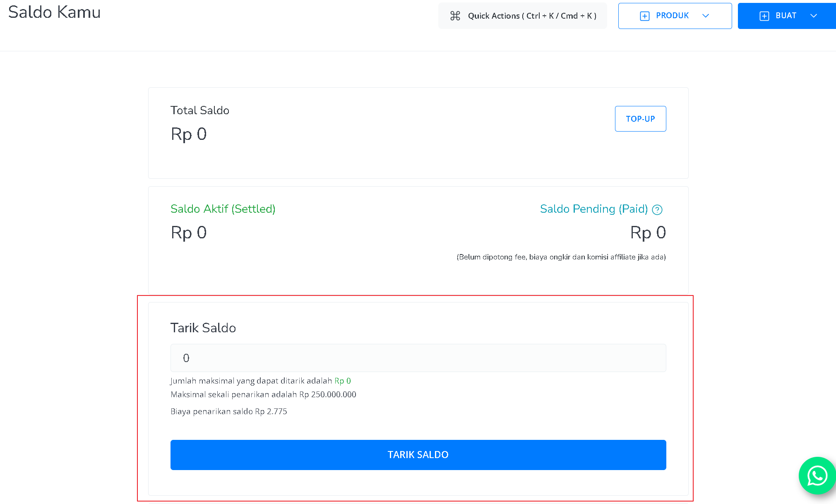The width and height of the screenshot is (836, 504).
Task: Click the BUAT button label
Action: 786,16
